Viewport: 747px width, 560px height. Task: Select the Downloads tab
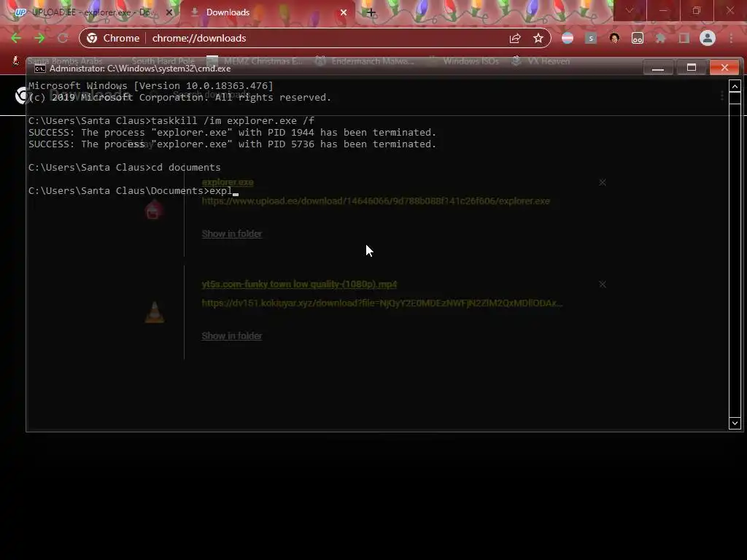(x=268, y=12)
